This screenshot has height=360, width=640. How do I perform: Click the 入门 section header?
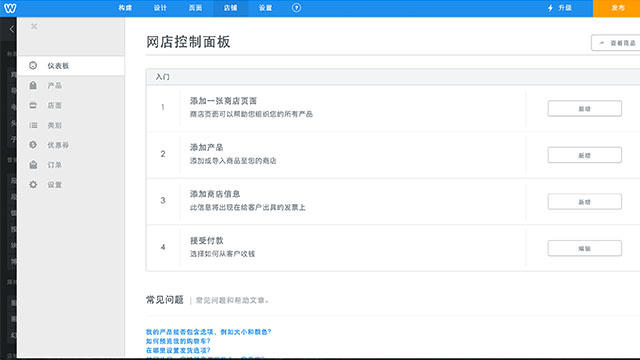[x=162, y=77]
